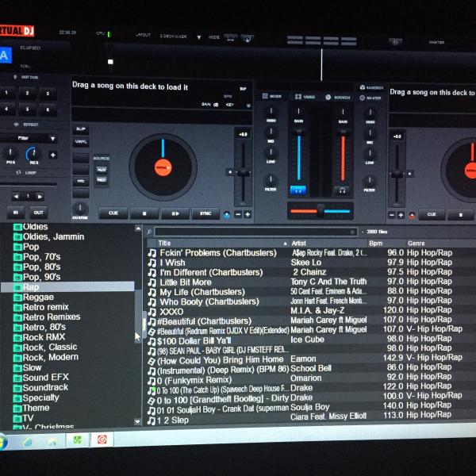This screenshot has width=476, height=476.
Task: Click the first MODE monitor icon
Action: pos(231,38)
